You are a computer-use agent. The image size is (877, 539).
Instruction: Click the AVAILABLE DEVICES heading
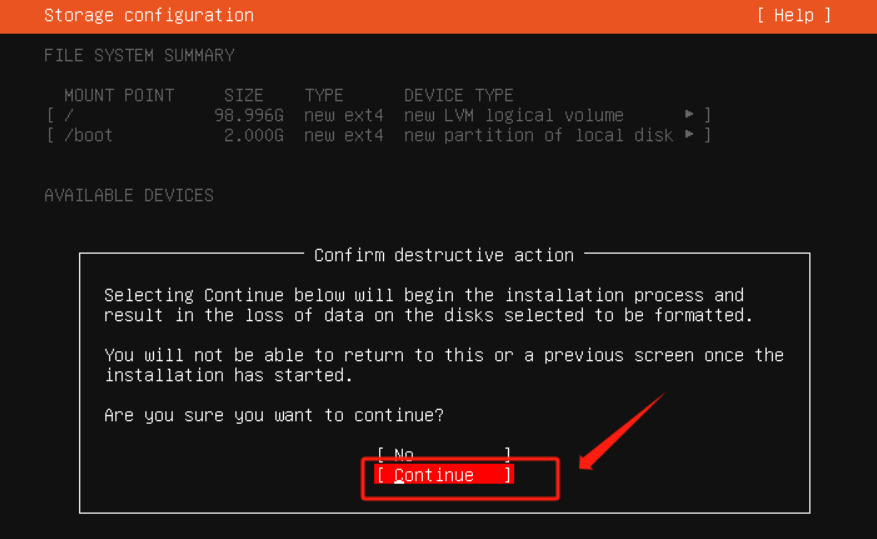[x=129, y=195]
